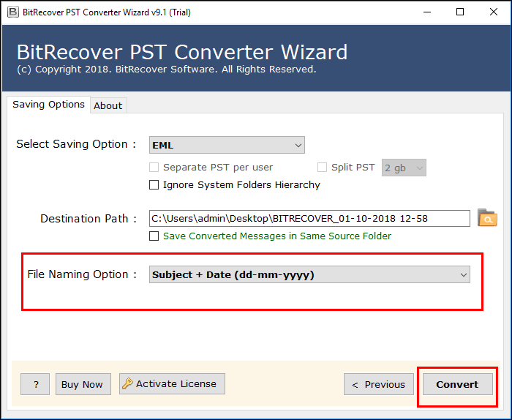This screenshot has height=420, width=512.
Task: Open the Split PST size 2 gb dropdown
Action: click(x=404, y=168)
